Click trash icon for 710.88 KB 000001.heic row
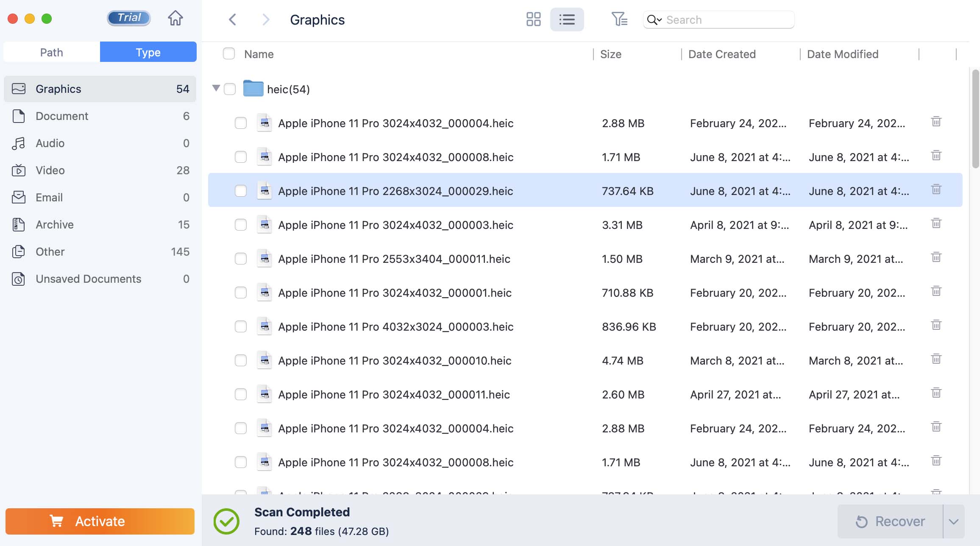Image resolution: width=980 pixels, height=546 pixels. pyautogui.click(x=936, y=291)
